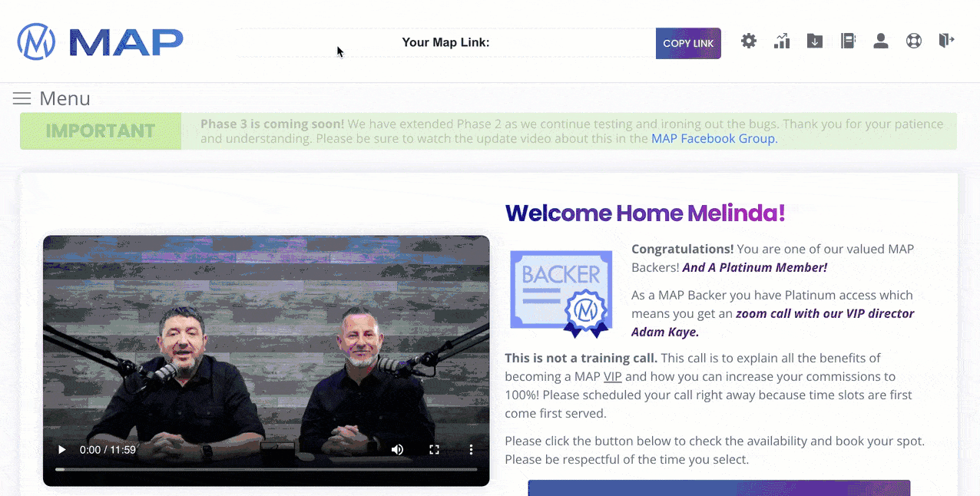Click the support lifebuoy icon

coord(914,41)
